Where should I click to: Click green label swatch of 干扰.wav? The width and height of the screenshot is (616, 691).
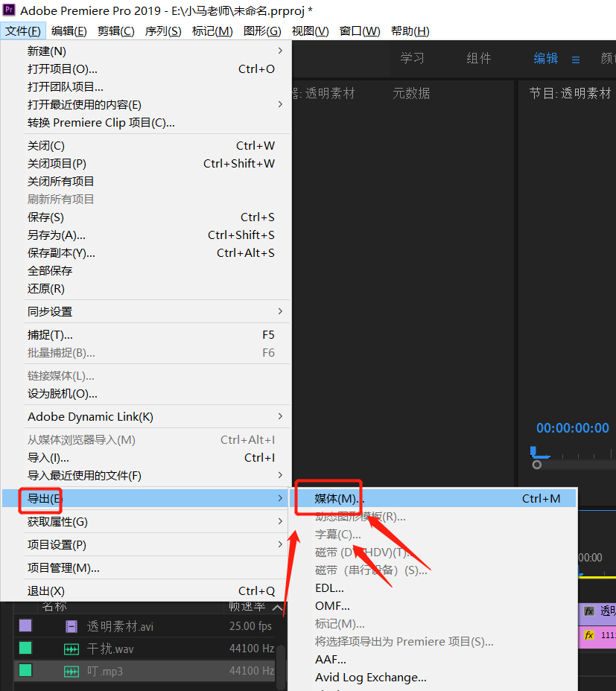point(25,648)
